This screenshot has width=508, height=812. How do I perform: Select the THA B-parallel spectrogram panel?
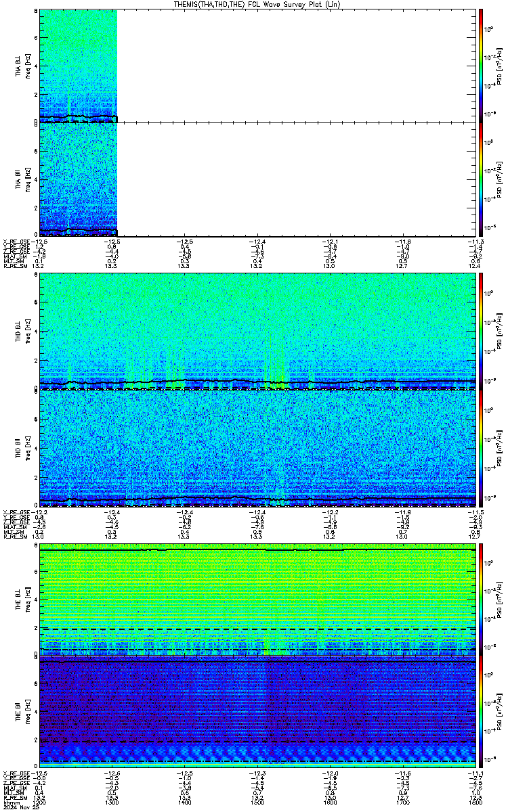[257, 179]
